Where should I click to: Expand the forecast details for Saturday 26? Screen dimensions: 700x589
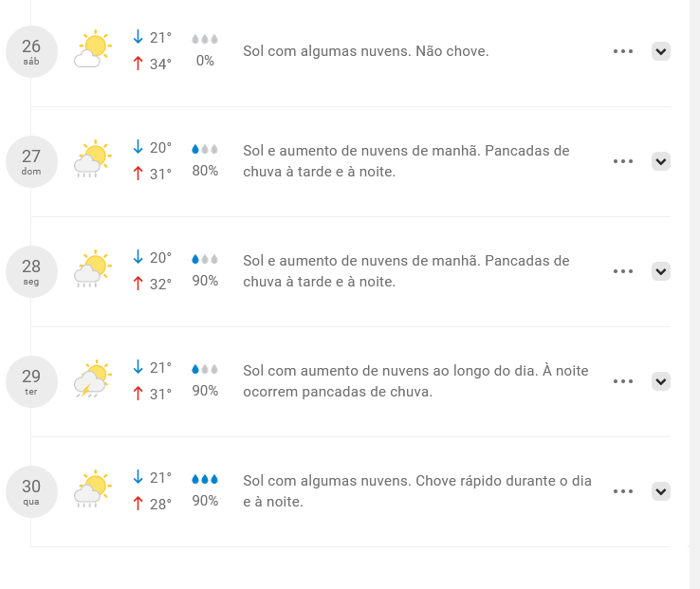pos(661,51)
